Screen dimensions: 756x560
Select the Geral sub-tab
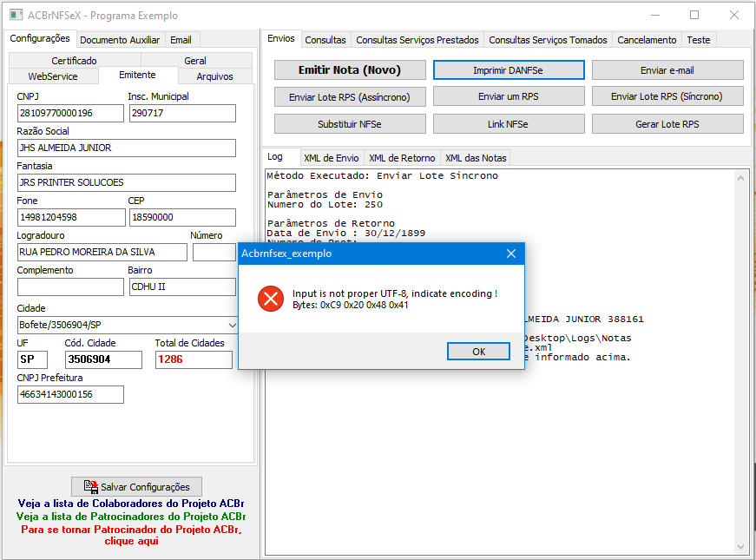tap(195, 61)
